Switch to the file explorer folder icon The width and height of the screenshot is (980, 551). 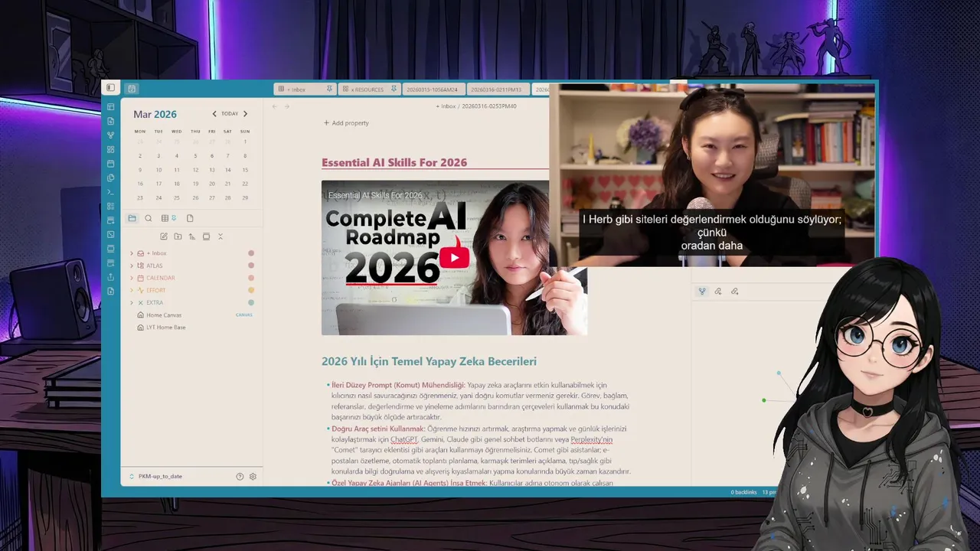click(132, 218)
